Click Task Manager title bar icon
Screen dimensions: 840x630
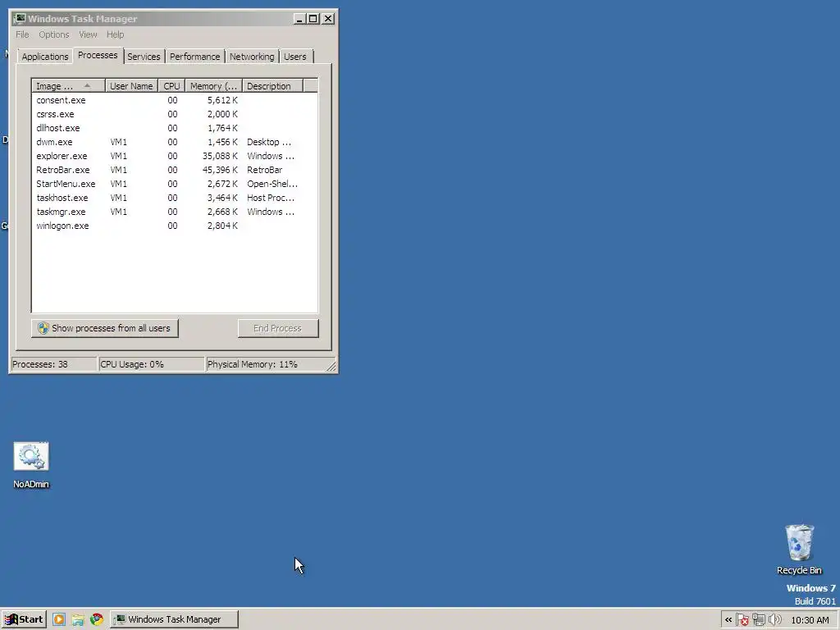click(20, 19)
